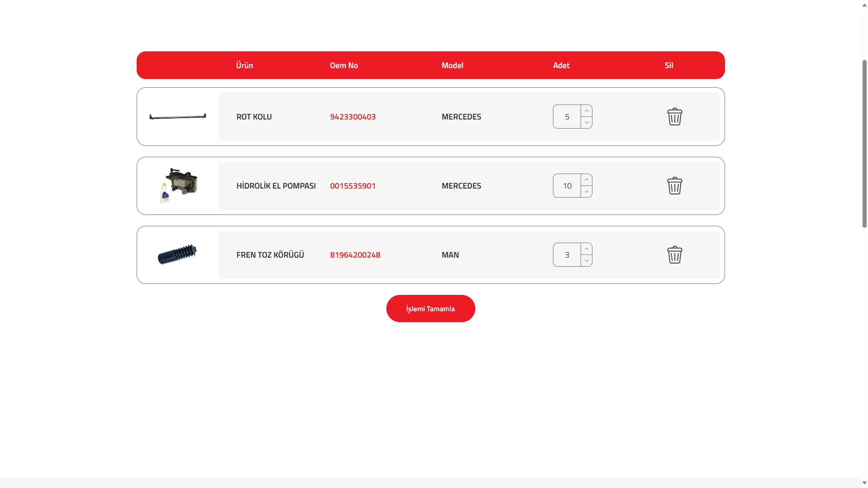
Task: Delete the ROT KOLU item with trash icon
Action: [x=674, y=117]
